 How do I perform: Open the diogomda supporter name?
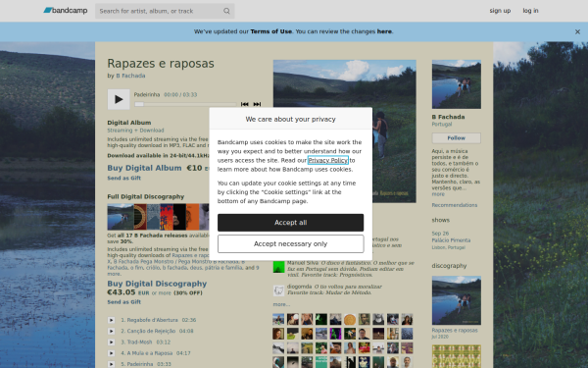pos(299,287)
